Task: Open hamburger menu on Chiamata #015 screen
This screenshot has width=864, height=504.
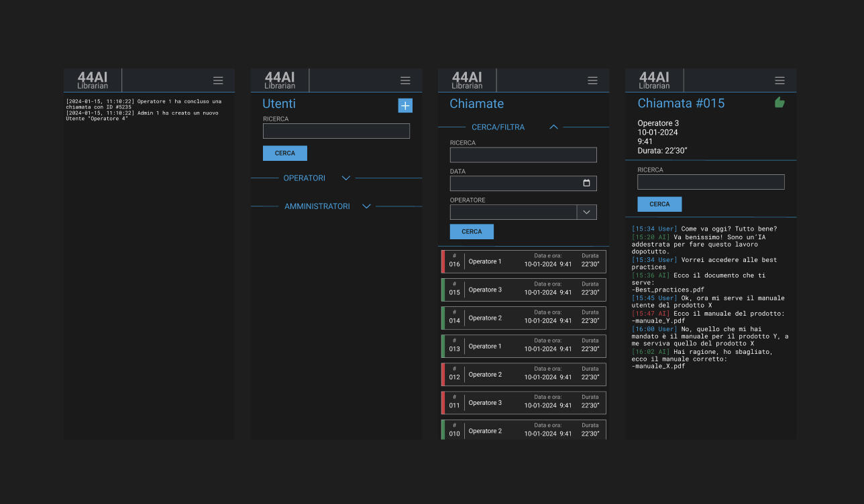Action: (x=779, y=80)
